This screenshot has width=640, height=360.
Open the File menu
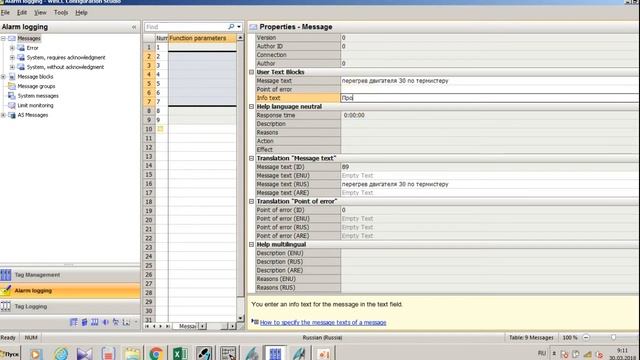click(5, 13)
